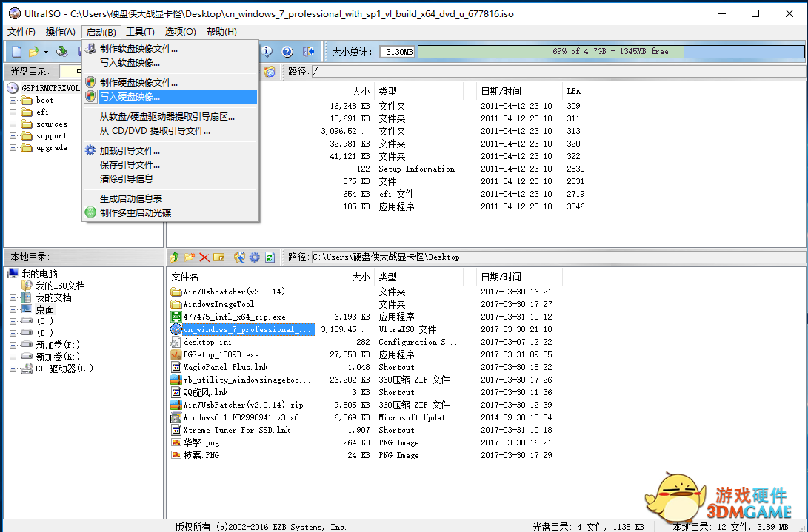Viewport: 808px width, 532px height.
Task: Sort ISO list by LBA column header
Action: coord(584,91)
